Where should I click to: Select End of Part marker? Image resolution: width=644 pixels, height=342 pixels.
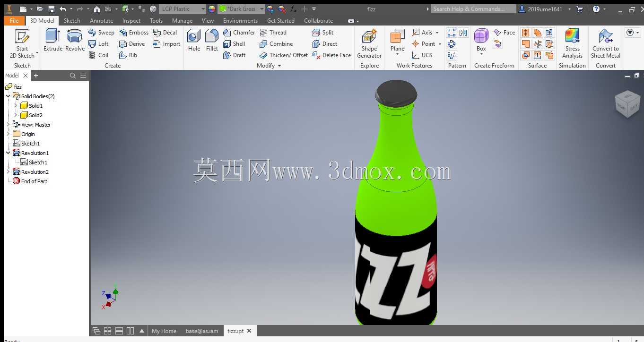coord(30,181)
